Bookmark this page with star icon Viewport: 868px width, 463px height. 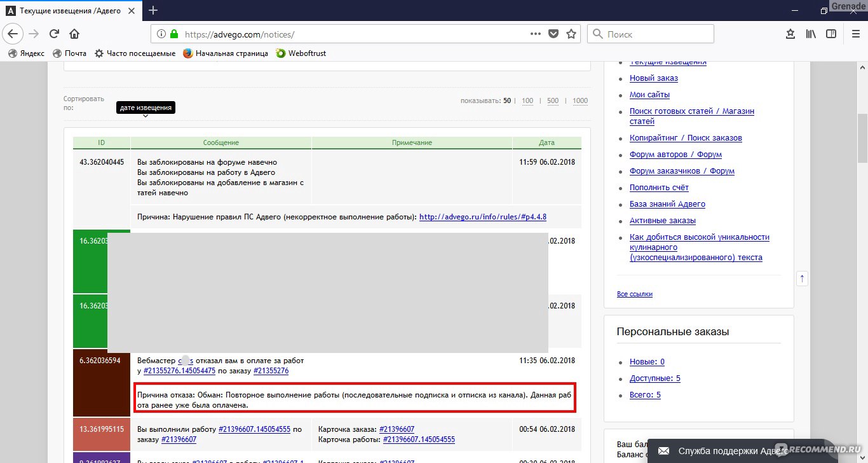(571, 34)
